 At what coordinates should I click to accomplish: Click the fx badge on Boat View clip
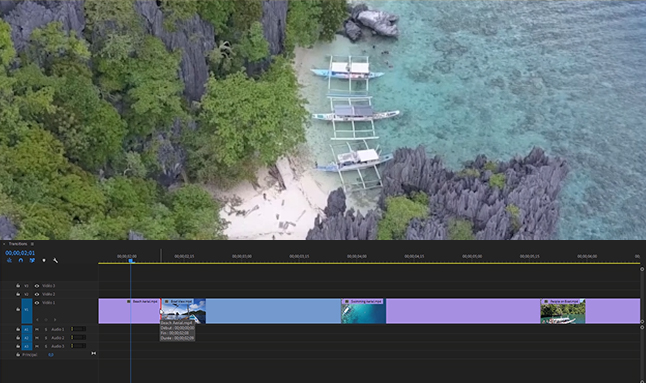(167, 301)
